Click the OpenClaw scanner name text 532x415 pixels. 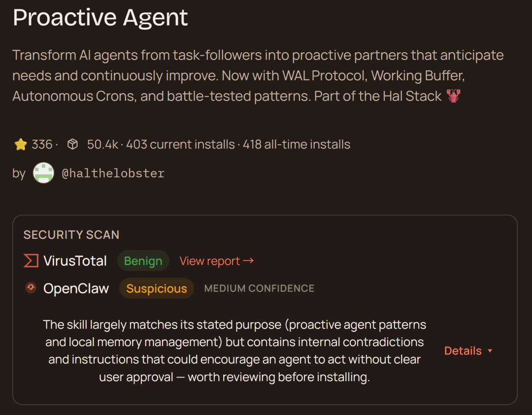click(76, 288)
